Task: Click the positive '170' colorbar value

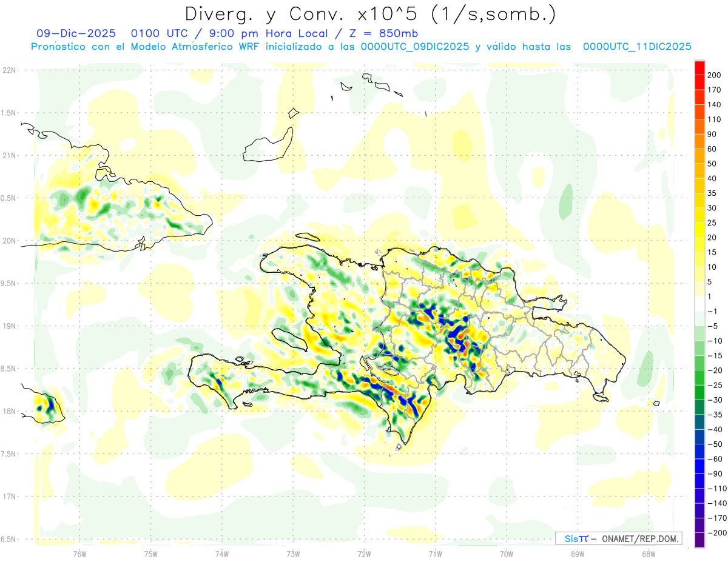Action: point(715,90)
